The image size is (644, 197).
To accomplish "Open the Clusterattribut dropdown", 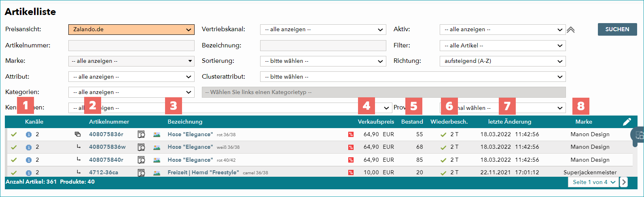I will [413, 77].
